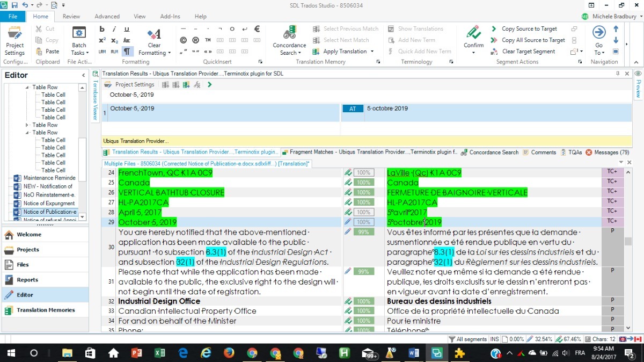Open the Go To navigation dropdown
644x362 pixels.
599,41
